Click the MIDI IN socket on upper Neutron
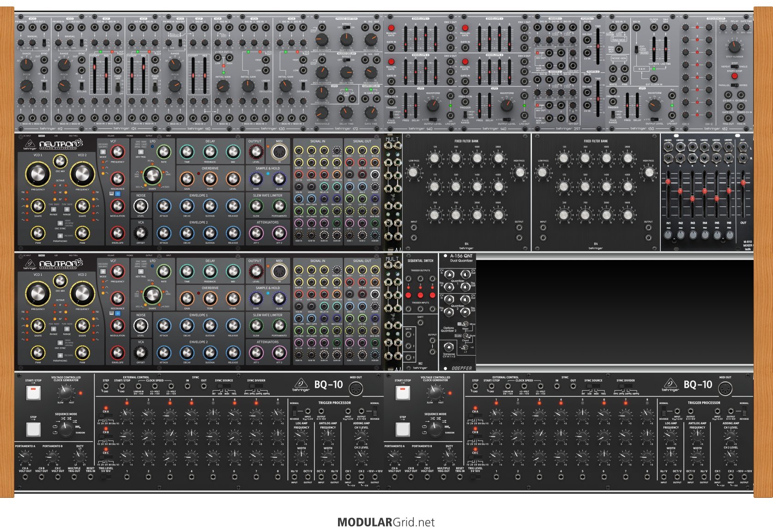 click(279, 151)
